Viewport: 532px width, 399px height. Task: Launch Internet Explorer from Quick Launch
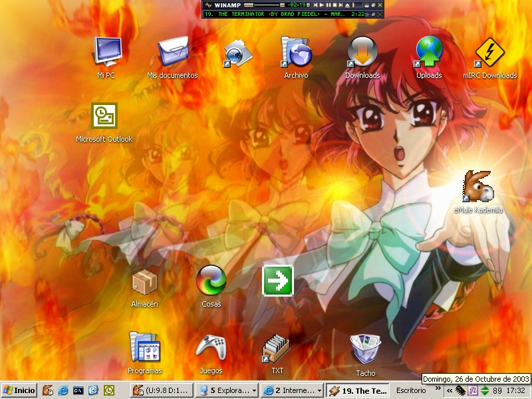coord(63,390)
